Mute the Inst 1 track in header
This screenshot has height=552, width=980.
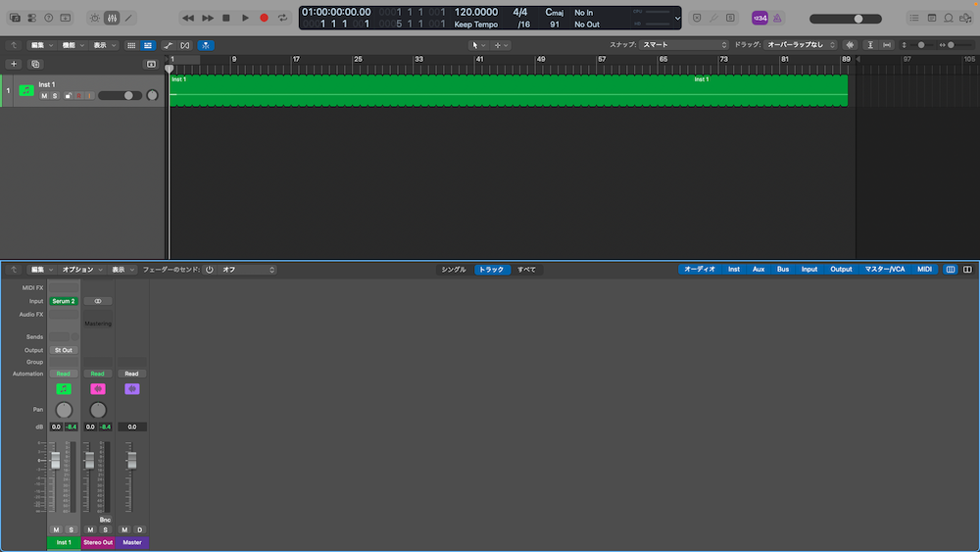(44, 96)
